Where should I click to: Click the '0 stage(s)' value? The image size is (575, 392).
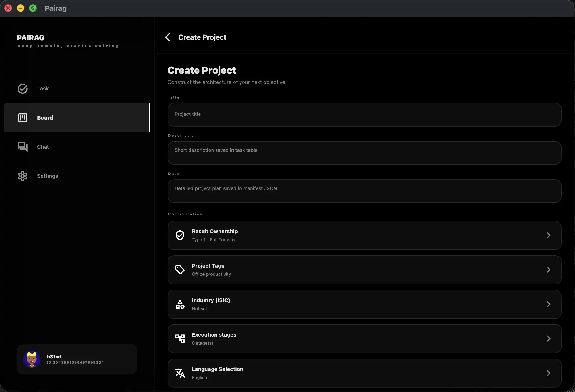[202, 343]
